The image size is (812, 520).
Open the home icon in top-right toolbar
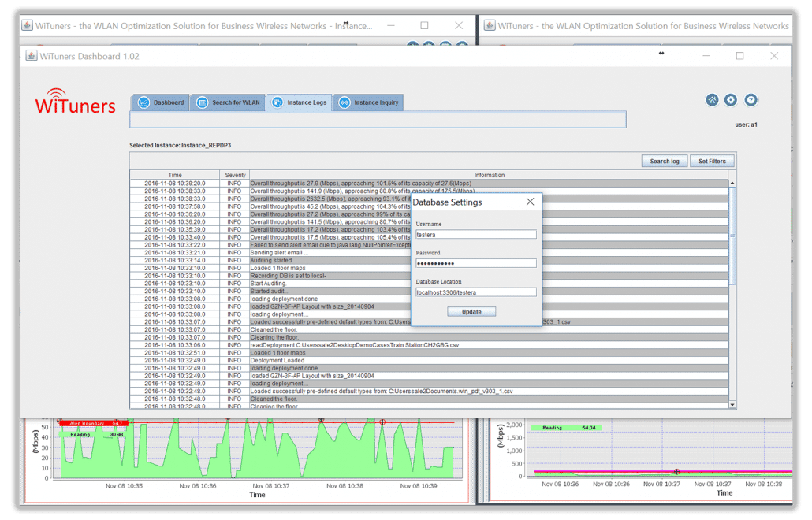click(x=712, y=100)
